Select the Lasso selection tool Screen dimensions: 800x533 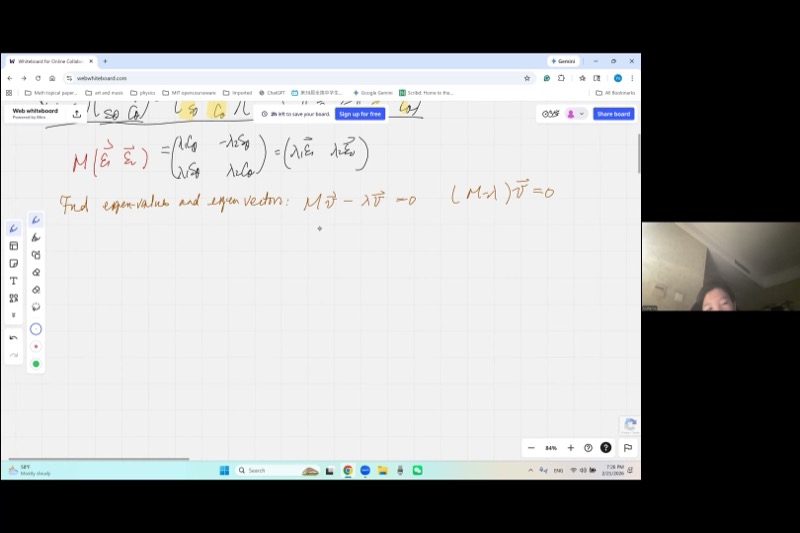click(x=36, y=307)
